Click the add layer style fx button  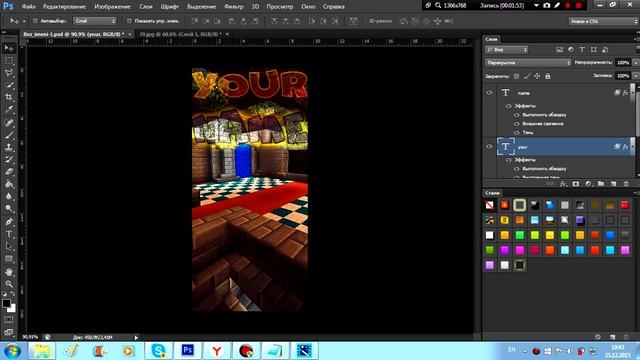563,184
